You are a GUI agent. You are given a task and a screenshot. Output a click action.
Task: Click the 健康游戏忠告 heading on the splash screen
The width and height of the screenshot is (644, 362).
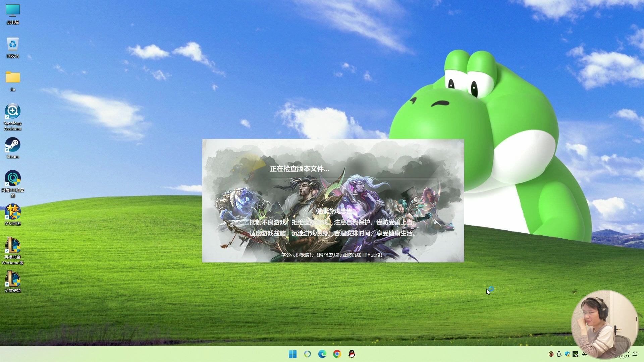pos(334,211)
